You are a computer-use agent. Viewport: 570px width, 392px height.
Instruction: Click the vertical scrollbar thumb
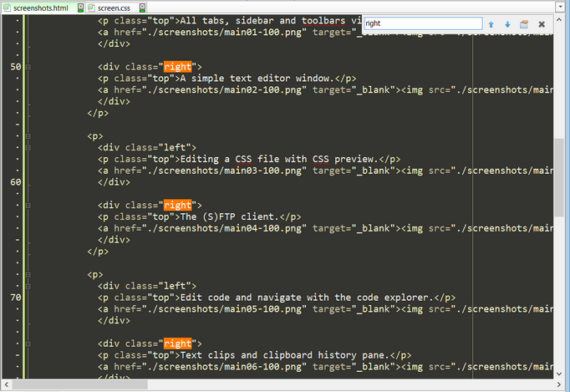559,178
